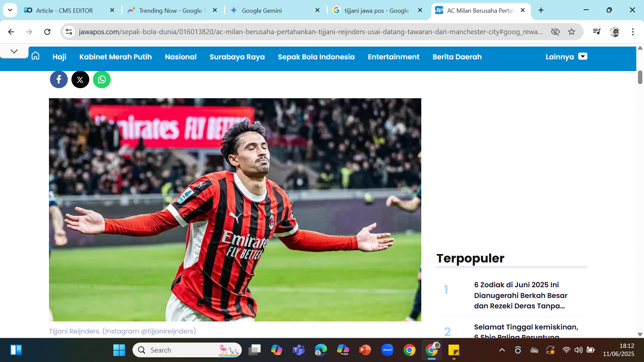Bookmark this page with star icon
This screenshot has width=644, height=362.
tap(572, 32)
